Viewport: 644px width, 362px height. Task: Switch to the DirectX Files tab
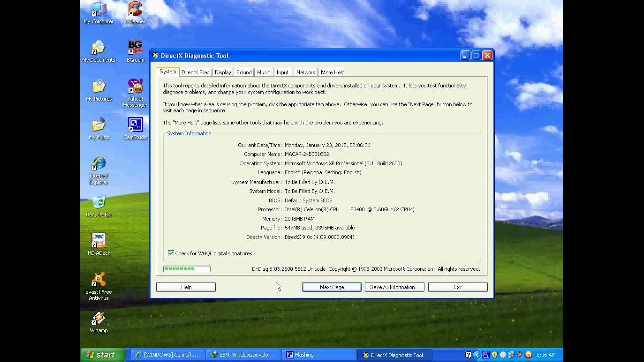pyautogui.click(x=195, y=72)
